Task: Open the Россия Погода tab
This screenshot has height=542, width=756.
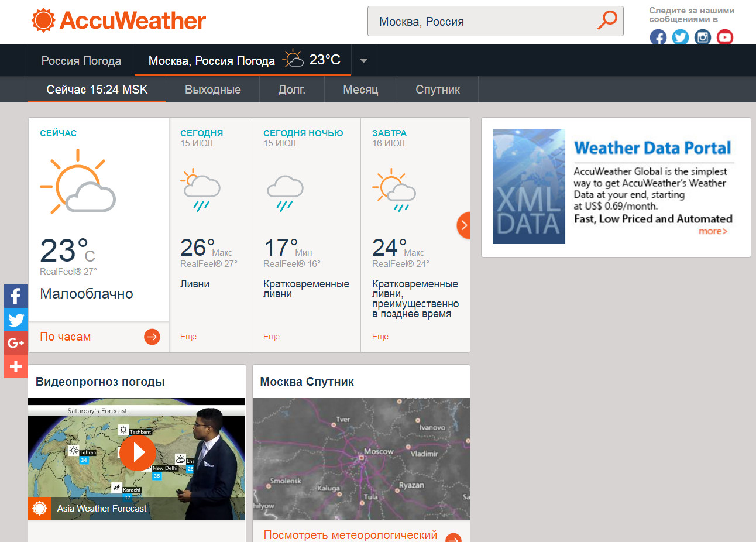Action: [81, 61]
